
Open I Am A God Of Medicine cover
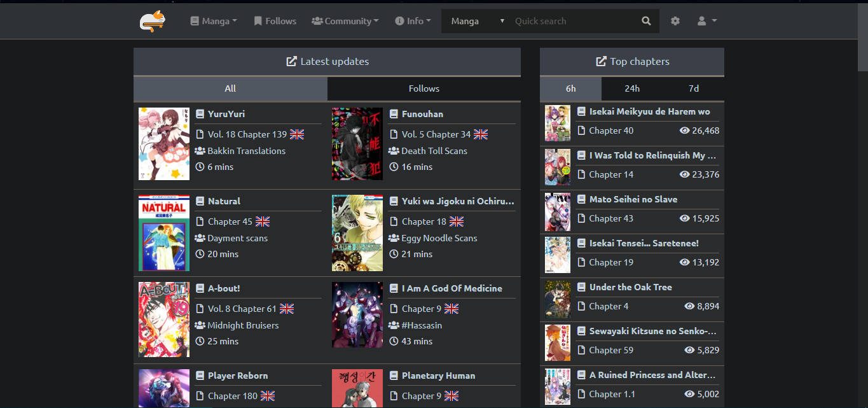point(357,315)
